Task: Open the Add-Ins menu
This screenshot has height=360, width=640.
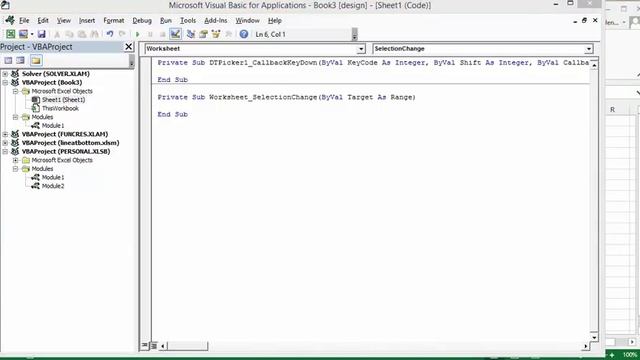Action: click(216, 20)
